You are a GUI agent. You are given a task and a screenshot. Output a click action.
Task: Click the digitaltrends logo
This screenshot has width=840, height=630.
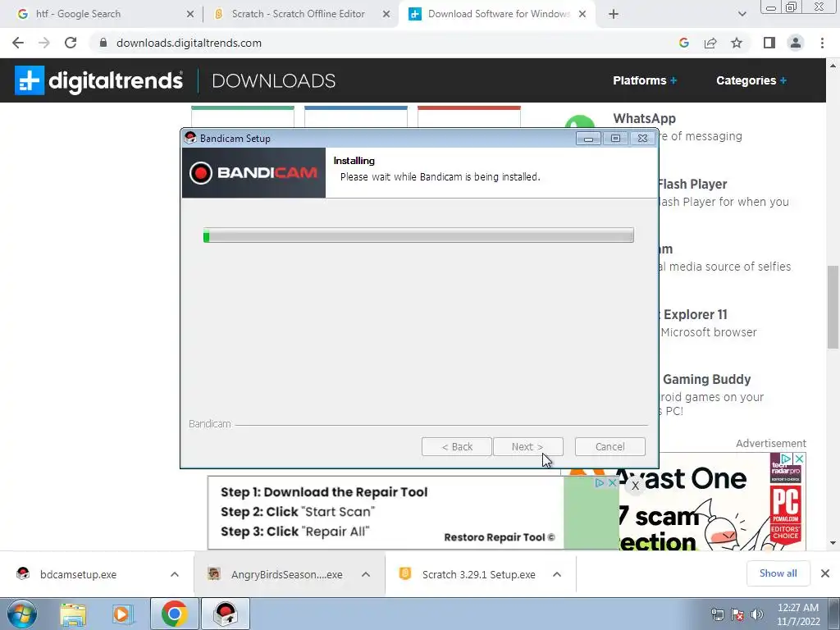click(98, 80)
